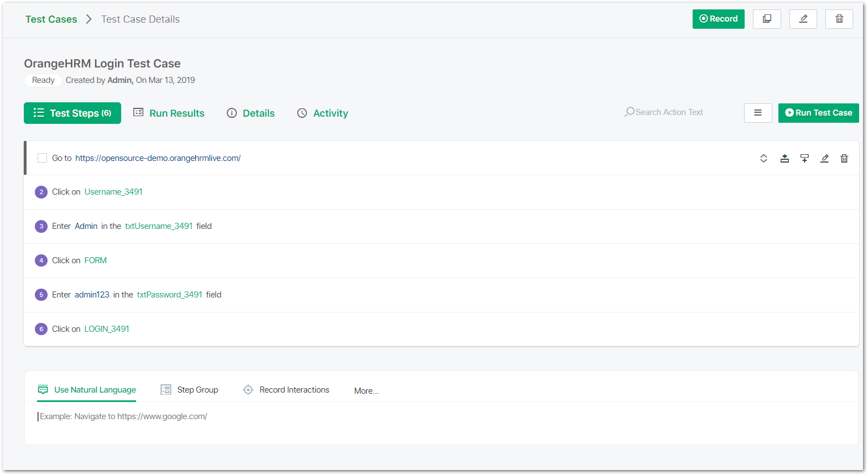Click the add step below icon
This screenshot has width=868, height=475.
click(804, 158)
